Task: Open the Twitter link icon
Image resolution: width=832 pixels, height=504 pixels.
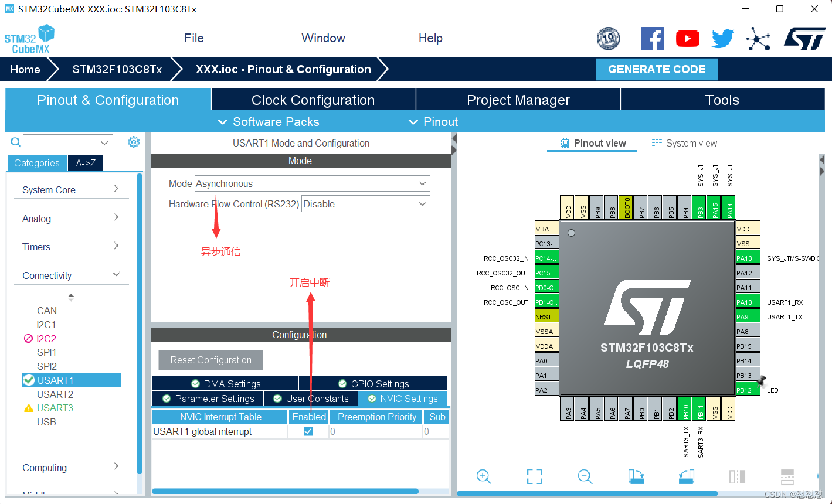Action: click(723, 39)
